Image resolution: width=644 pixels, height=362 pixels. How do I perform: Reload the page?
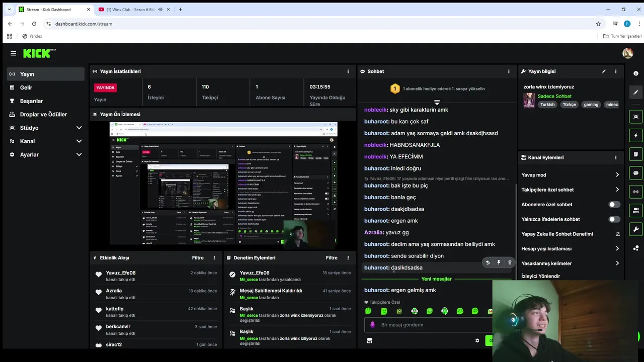(x=34, y=24)
